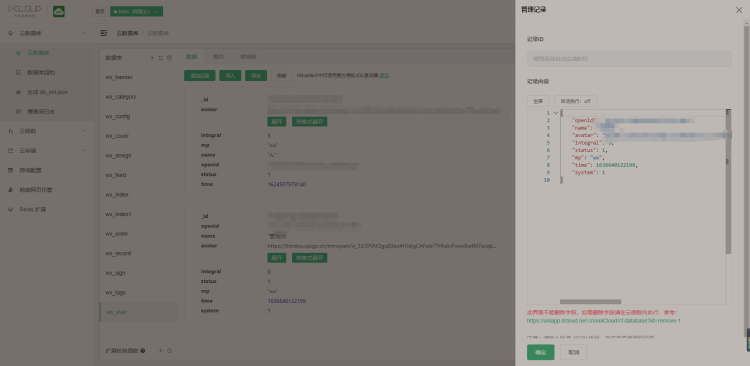Select the wx_order table

tap(139, 234)
